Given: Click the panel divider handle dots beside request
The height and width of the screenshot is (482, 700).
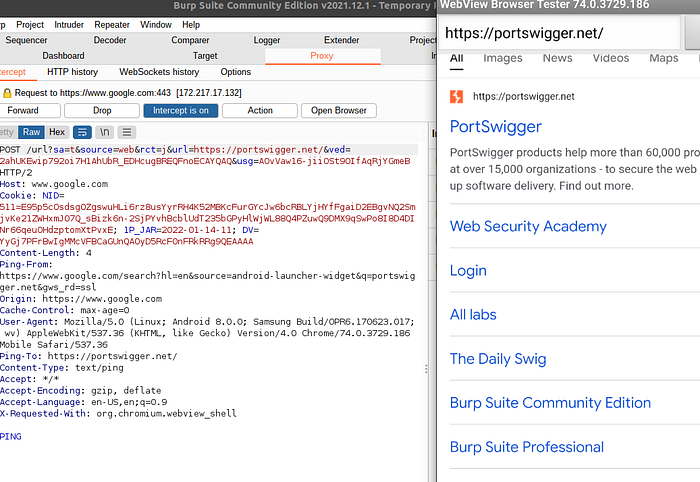Looking at the screenshot, I should click(426, 369).
